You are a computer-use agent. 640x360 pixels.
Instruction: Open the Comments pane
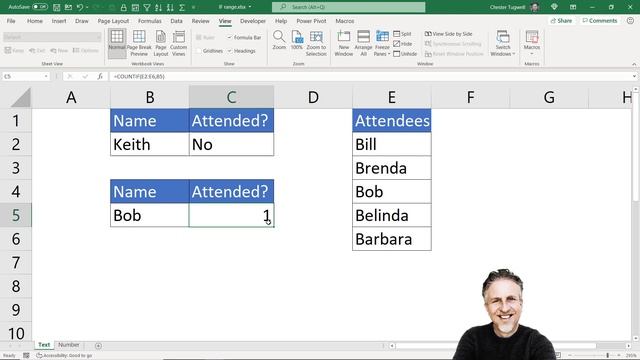click(600, 21)
